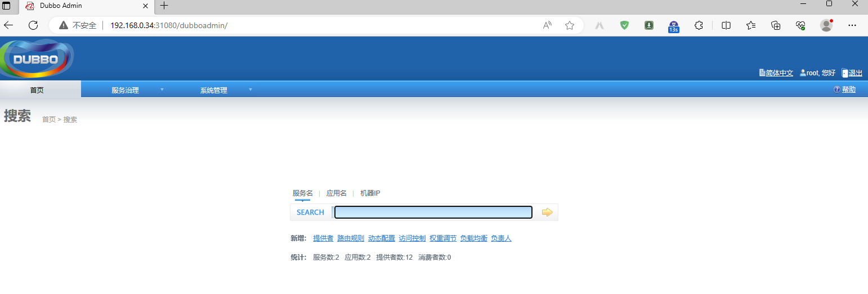Switch to the 应用名 search tab
This screenshot has height=294, width=868.
[337, 193]
